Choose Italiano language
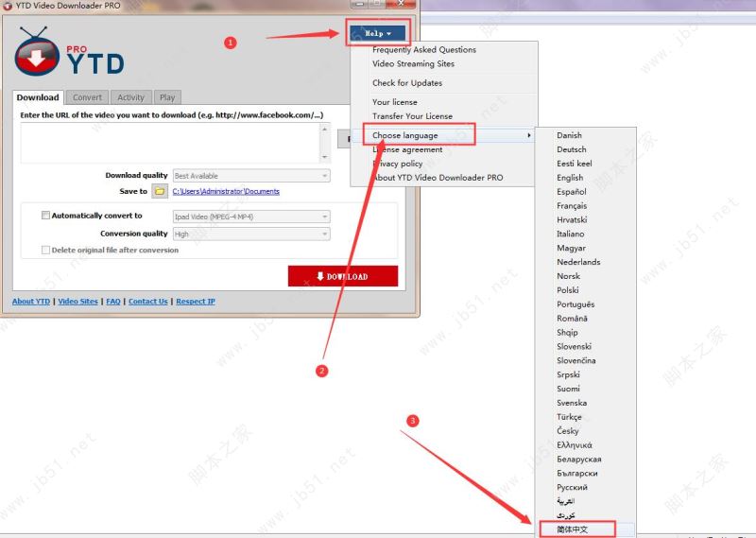The height and width of the screenshot is (538, 756). (585, 234)
